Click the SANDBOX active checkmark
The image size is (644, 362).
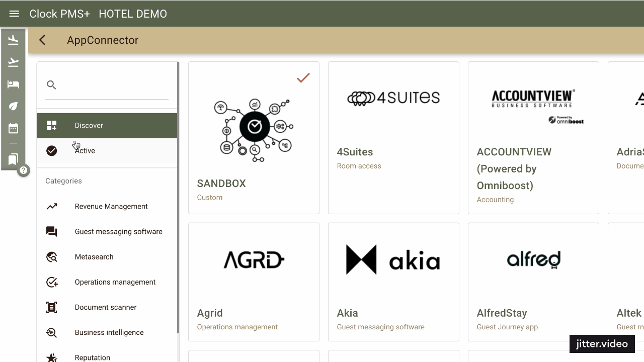pos(303,78)
